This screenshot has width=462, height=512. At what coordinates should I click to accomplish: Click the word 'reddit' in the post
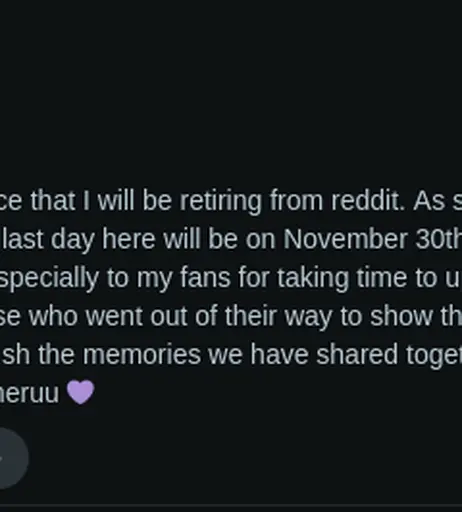365,201
